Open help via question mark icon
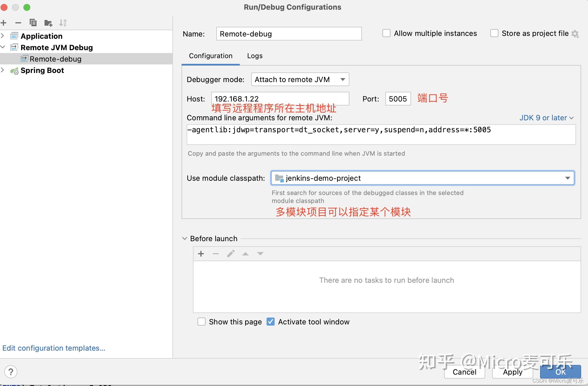The image size is (588, 386). (x=11, y=372)
